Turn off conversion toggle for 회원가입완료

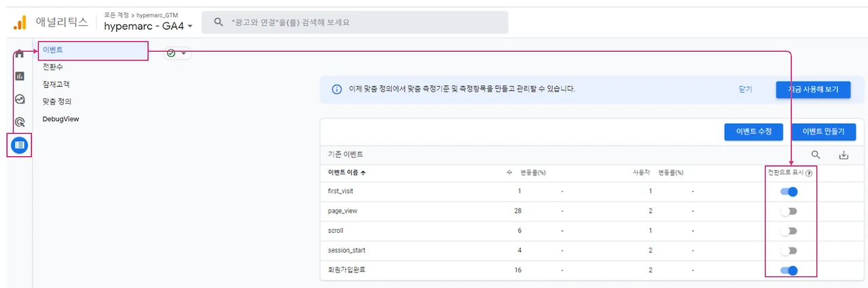click(789, 270)
